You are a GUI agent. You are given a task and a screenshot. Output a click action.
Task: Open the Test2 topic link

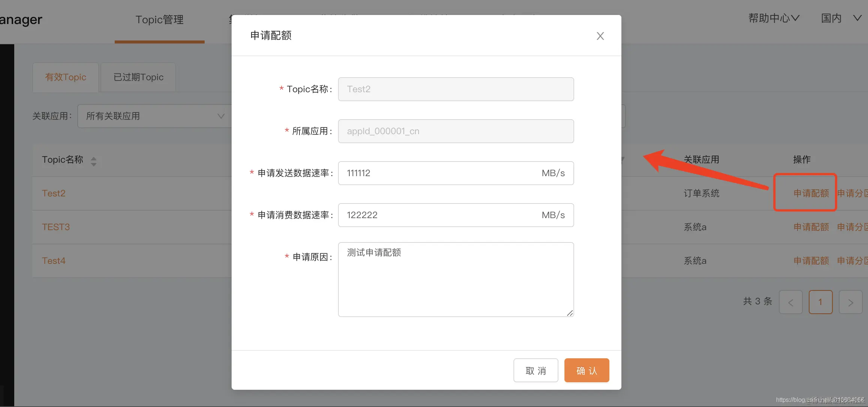coord(54,193)
